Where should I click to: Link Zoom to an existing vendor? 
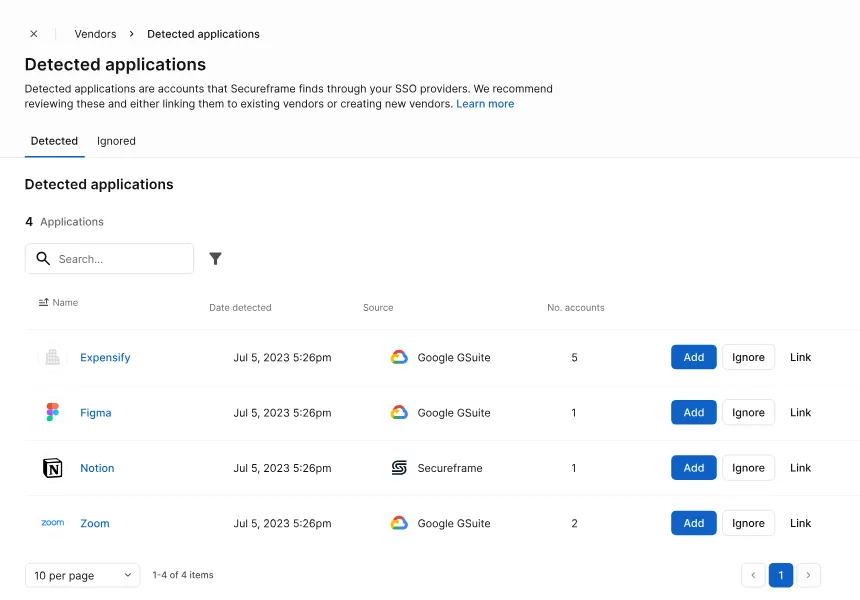click(800, 523)
